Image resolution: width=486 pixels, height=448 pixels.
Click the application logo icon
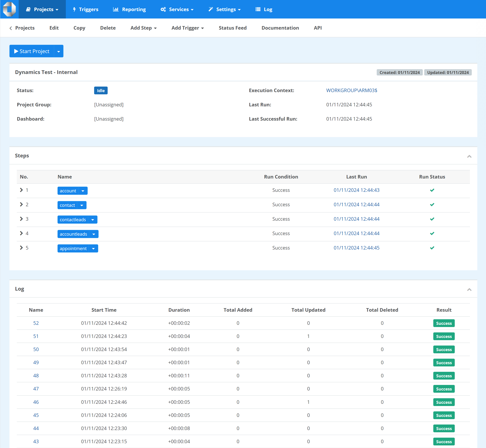pyautogui.click(x=9, y=9)
